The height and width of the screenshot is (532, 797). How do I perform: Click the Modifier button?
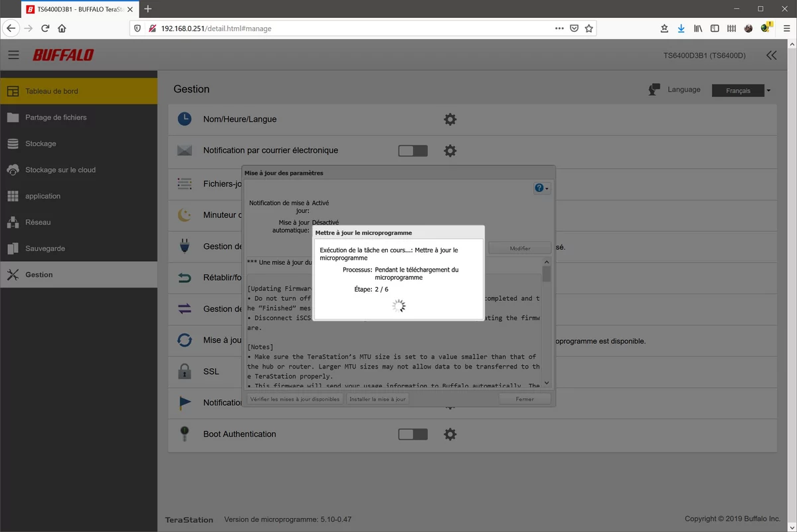[520, 248]
